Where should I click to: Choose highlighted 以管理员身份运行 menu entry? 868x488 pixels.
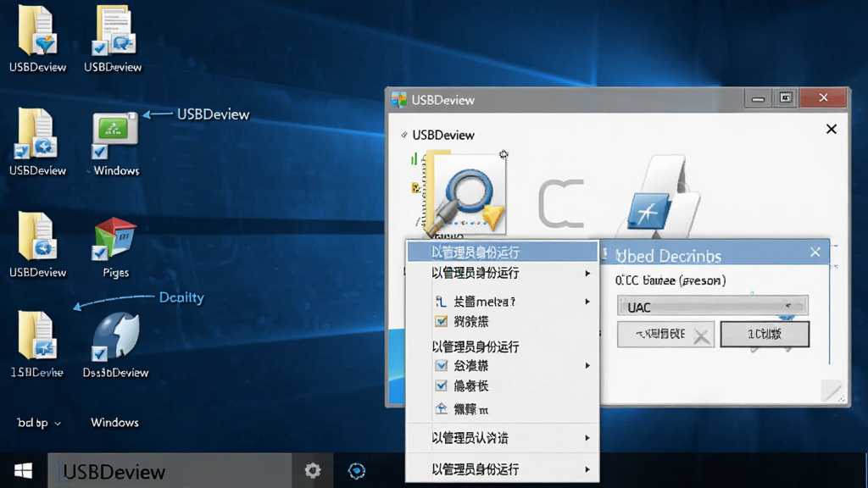point(503,252)
